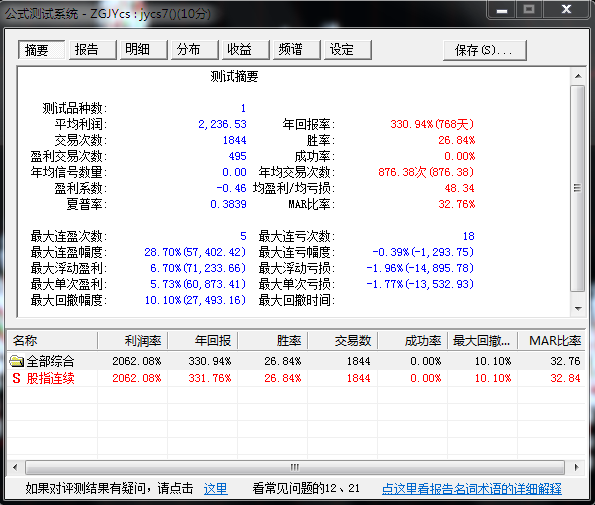Open the 报告 tab
Screen dimensions: 595x505
tap(92, 50)
